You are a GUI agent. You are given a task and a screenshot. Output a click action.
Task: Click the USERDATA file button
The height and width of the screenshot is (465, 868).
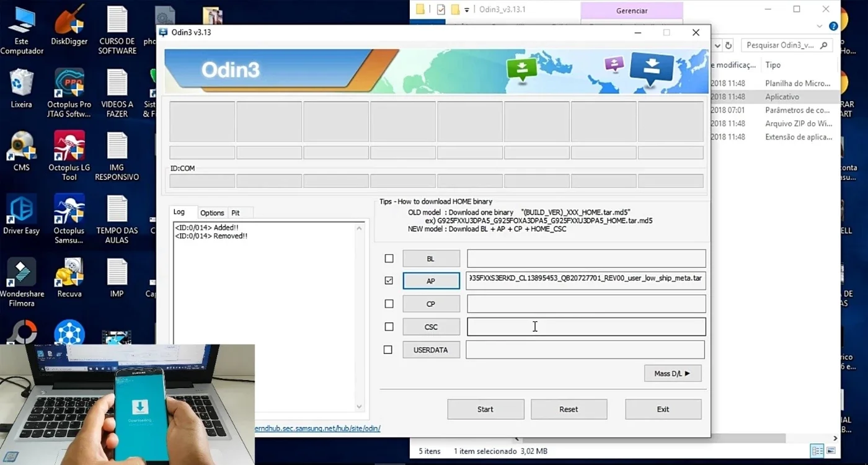[x=431, y=350]
